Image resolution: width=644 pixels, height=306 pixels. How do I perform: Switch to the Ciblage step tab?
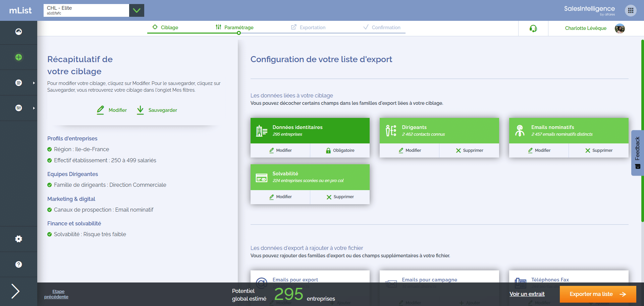pos(165,28)
